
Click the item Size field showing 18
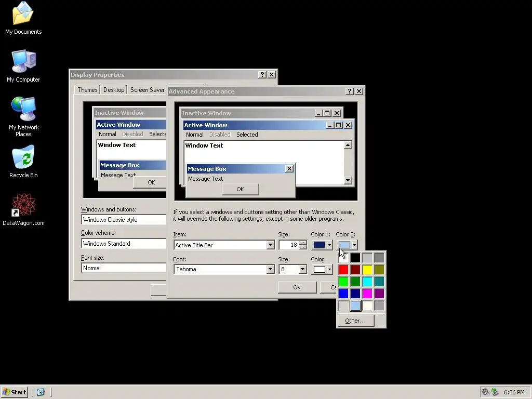point(289,245)
